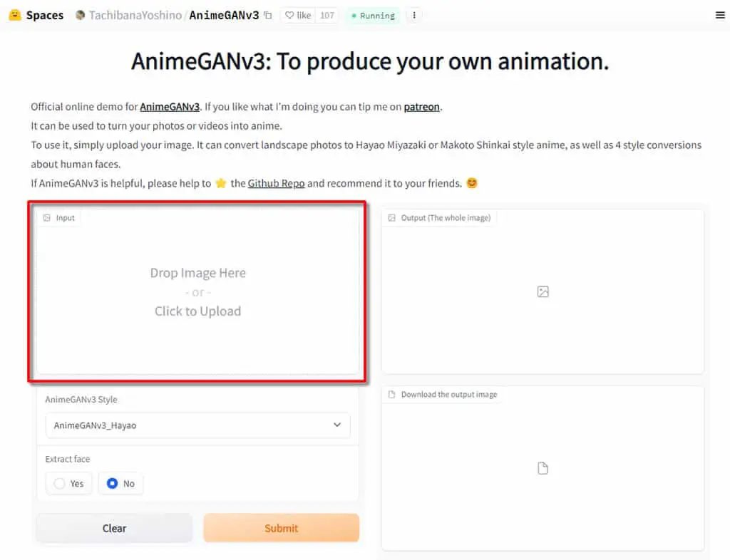Open the three-dot options menu
Viewport: 730px width, 560px height.
pyautogui.click(x=414, y=16)
